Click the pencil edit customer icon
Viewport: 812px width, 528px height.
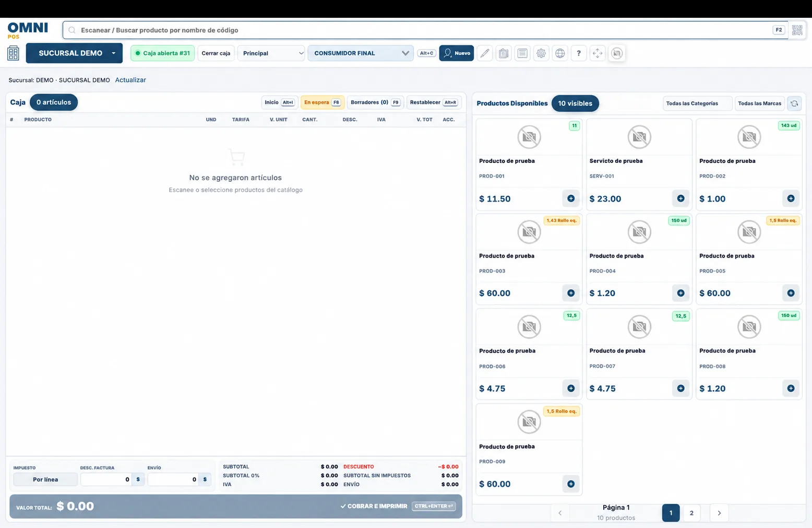point(485,53)
